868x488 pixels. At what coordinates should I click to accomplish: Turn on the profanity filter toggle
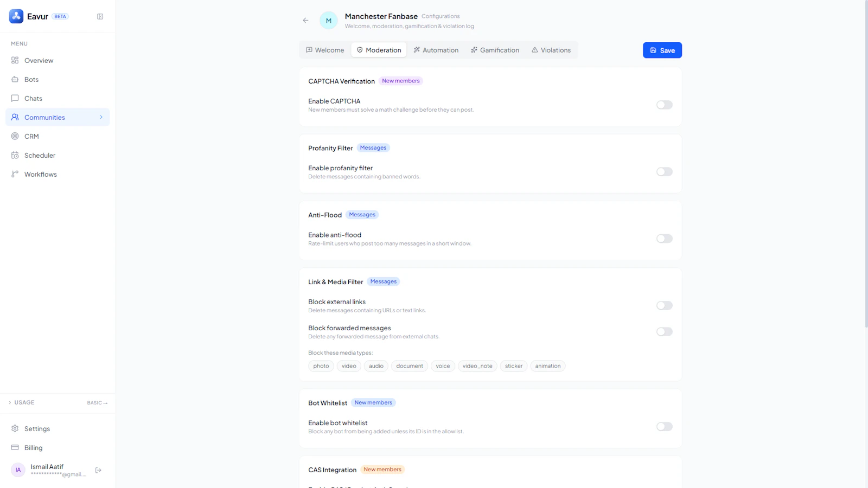point(665,172)
